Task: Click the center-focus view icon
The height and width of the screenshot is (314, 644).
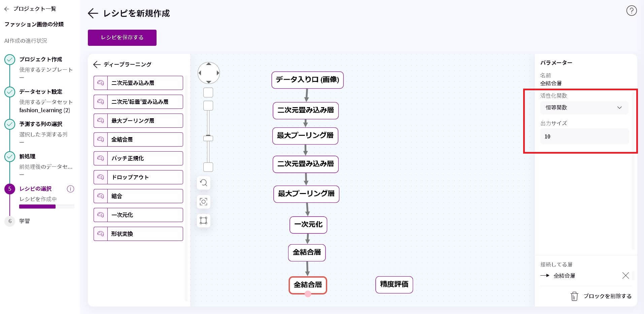Action: pyautogui.click(x=204, y=202)
